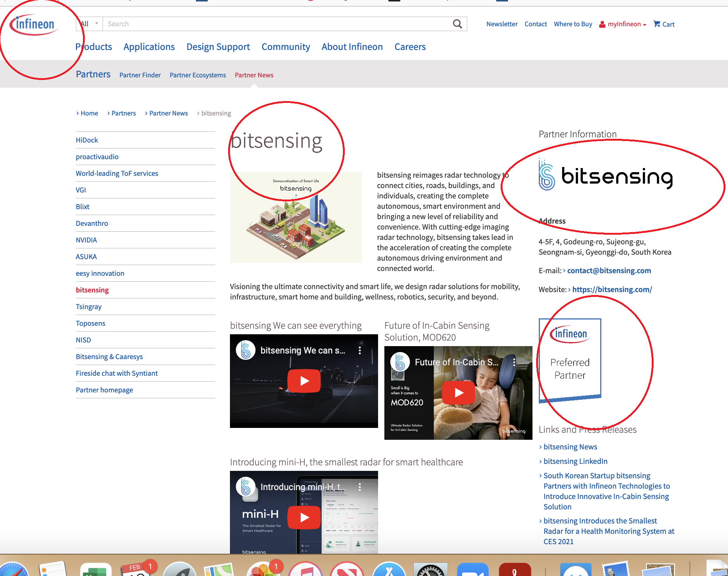Open the South Korean Startup bitsensing press release
Viewport: 728px width, 576px height.
click(607, 491)
